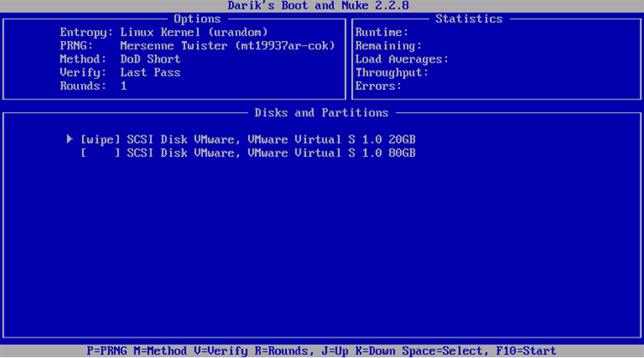Screen dimensions: 644x358
Task: Click the Rounds value of 1
Action: pos(123,86)
